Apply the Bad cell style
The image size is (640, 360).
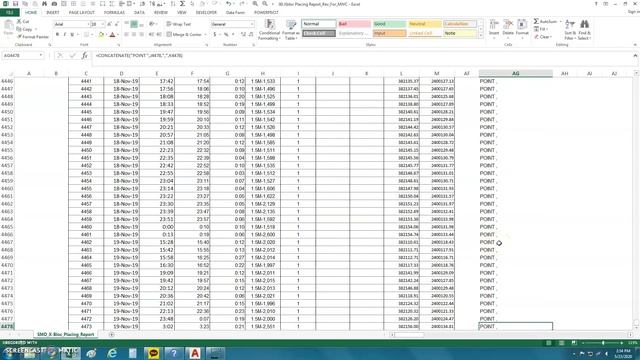tap(354, 24)
